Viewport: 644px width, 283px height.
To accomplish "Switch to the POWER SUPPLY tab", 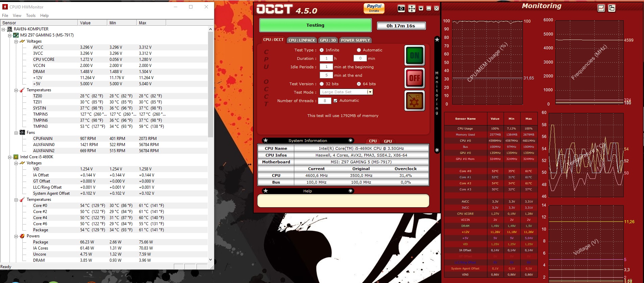I will (355, 40).
